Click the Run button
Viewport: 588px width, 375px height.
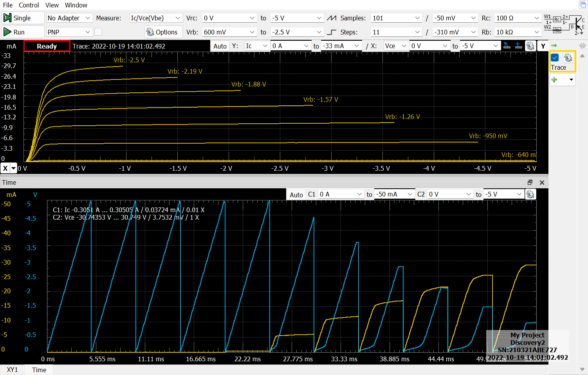point(23,32)
